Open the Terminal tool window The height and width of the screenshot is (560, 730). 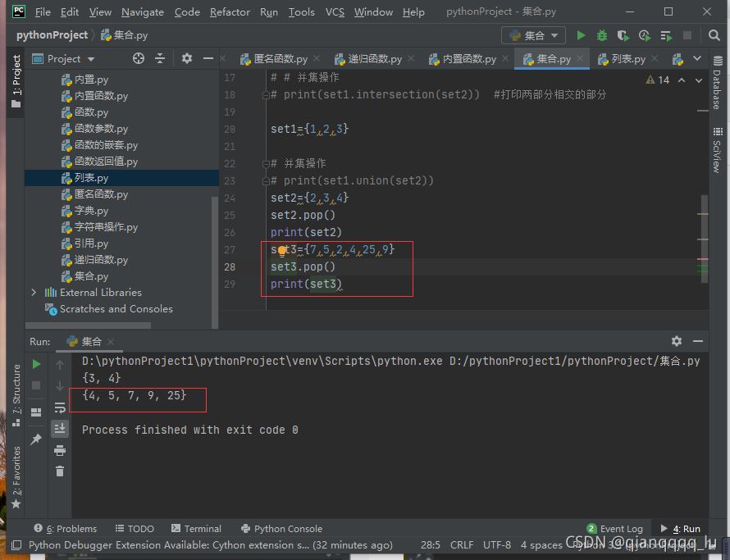(195, 529)
